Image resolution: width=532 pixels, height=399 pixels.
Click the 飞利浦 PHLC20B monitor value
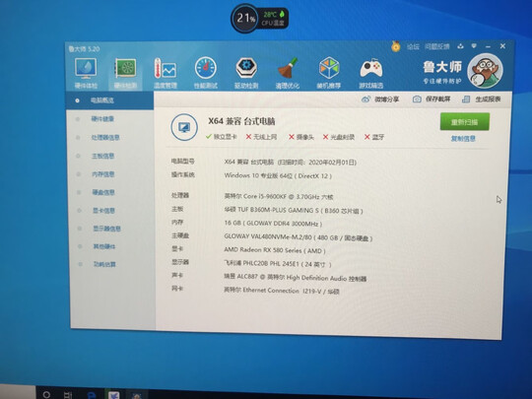(277, 264)
